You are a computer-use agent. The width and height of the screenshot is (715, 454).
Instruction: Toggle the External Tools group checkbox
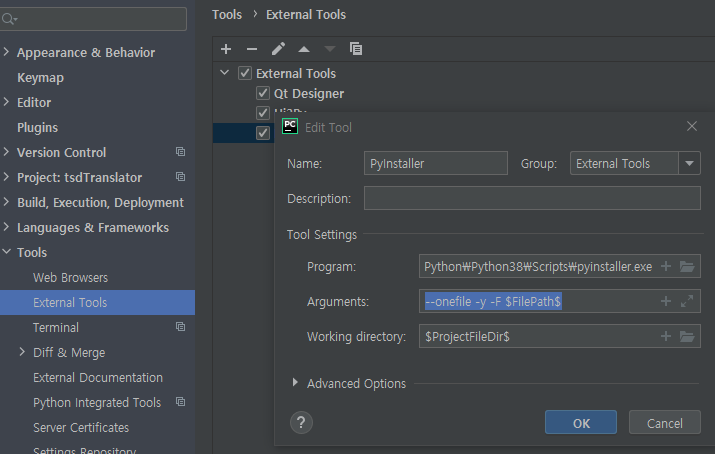coord(245,73)
